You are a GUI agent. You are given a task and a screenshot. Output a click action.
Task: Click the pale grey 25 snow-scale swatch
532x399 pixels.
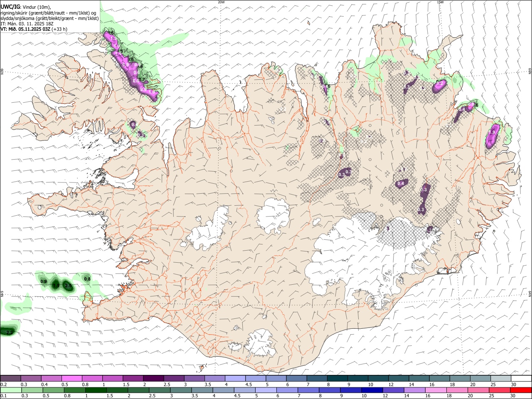click(501, 379)
